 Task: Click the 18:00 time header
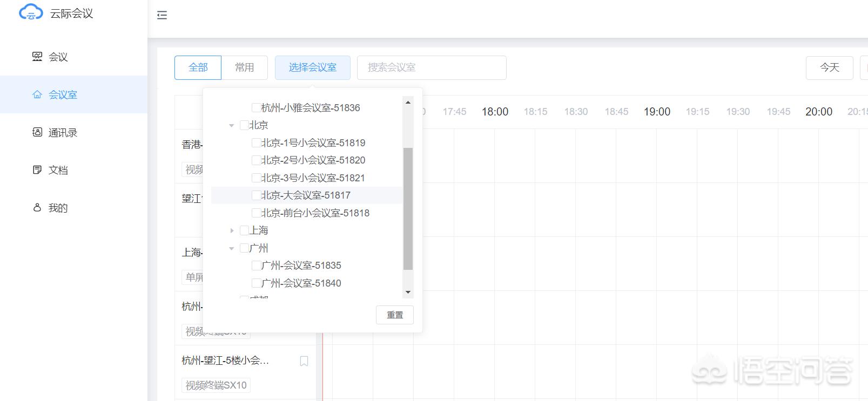tap(495, 112)
